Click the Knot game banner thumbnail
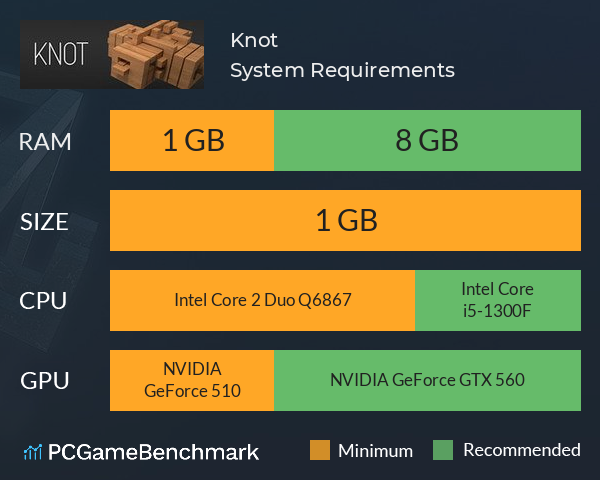 (x=112, y=54)
